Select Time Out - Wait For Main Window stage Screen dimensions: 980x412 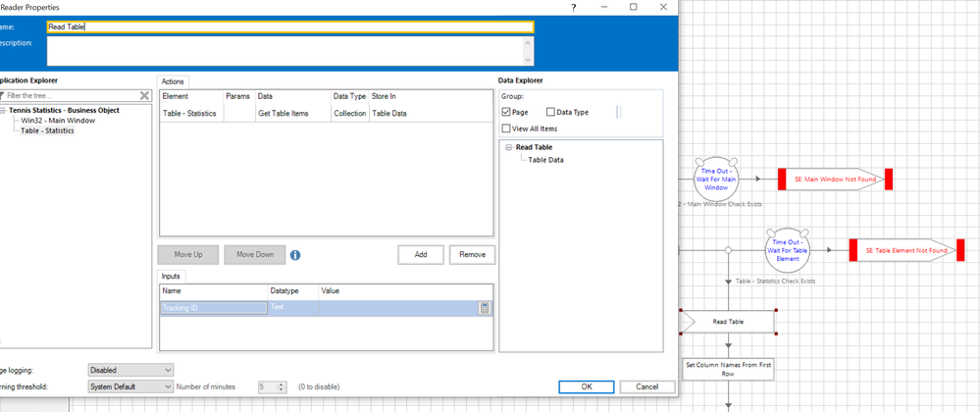coord(714,180)
